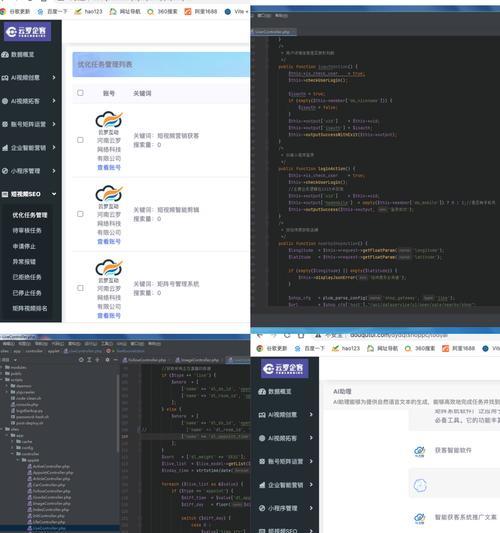
Task: Click collapse-all icon in IDE project toolbar
Action: [x=97, y=360]
